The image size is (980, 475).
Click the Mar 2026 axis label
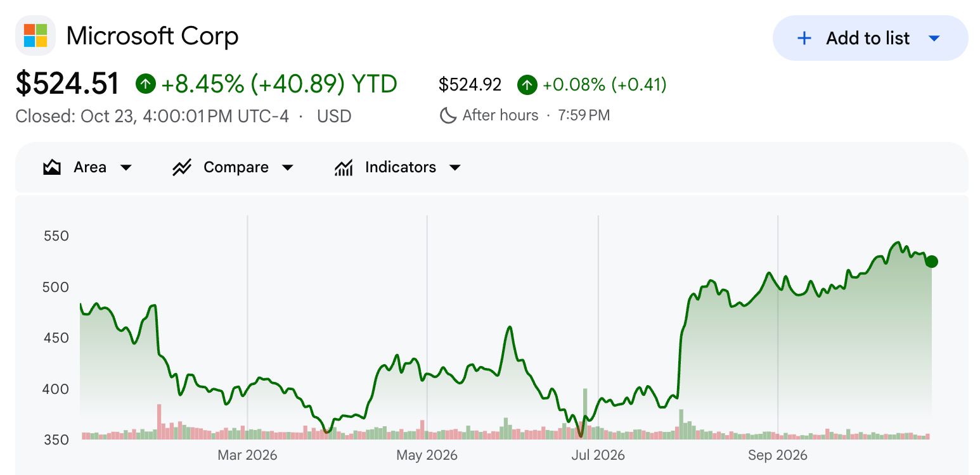point(247,455)
